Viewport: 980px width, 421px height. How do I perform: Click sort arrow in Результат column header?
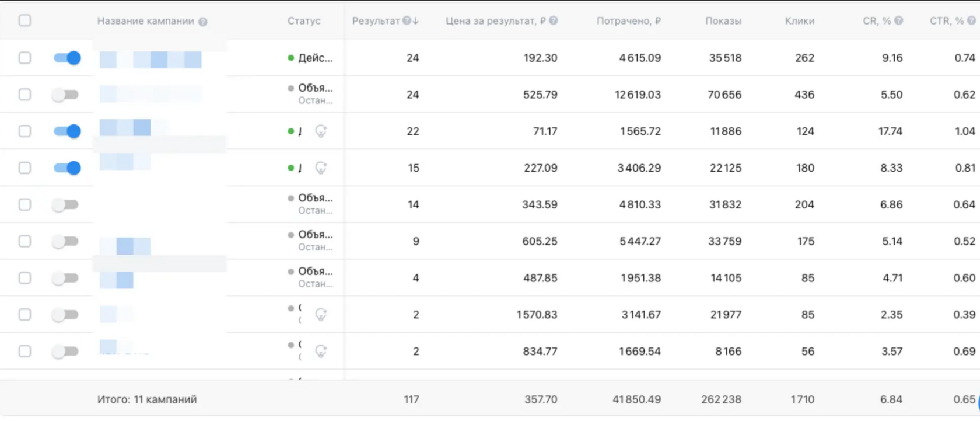click(415, 20)
